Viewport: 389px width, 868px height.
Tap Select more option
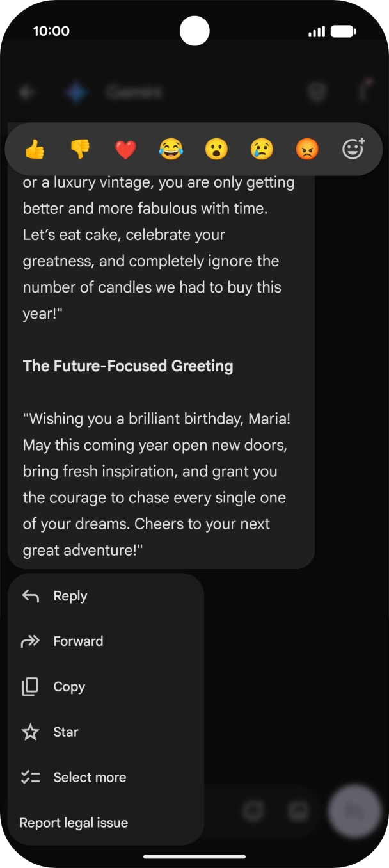coord(106,778)
